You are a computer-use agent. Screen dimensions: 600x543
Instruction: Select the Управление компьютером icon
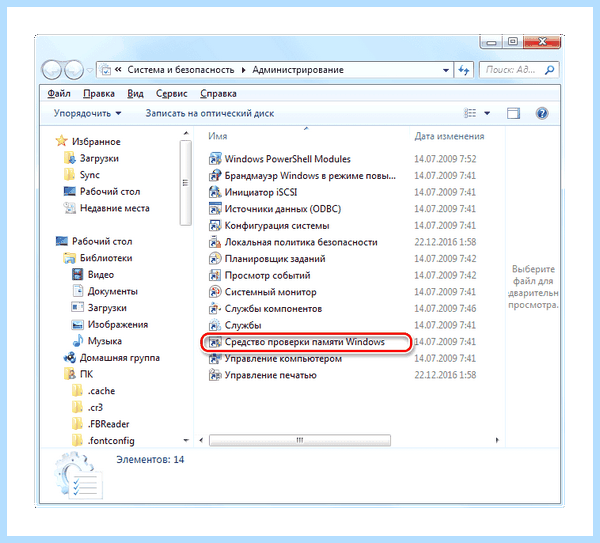[215, 359]
